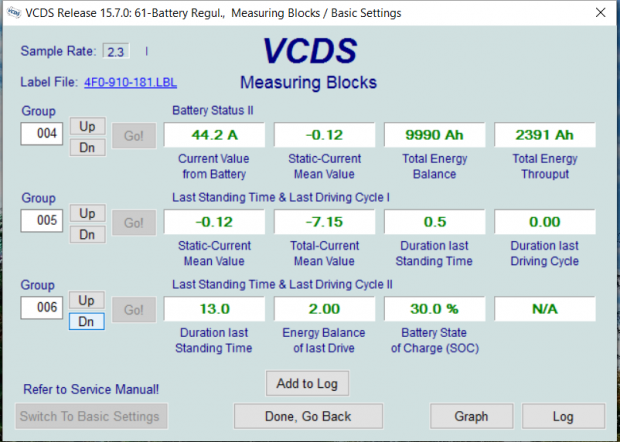Click the Refer to Service Manual! text

91,389
